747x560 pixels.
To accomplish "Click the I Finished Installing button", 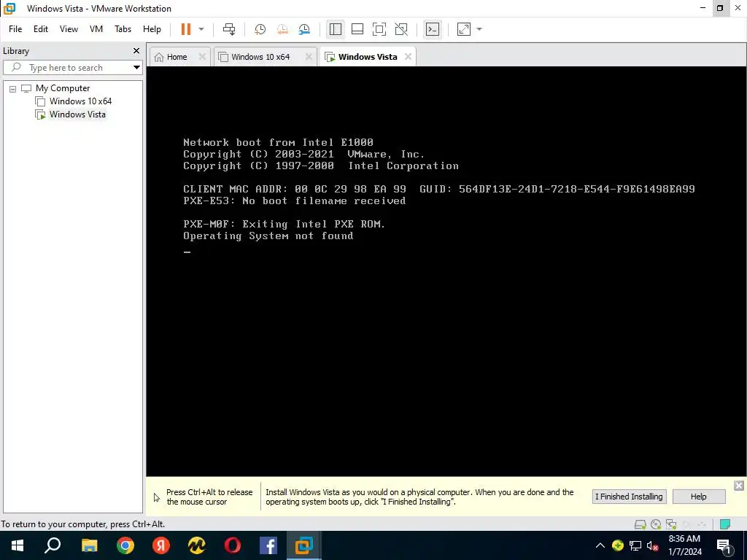I will pos(629,497).
